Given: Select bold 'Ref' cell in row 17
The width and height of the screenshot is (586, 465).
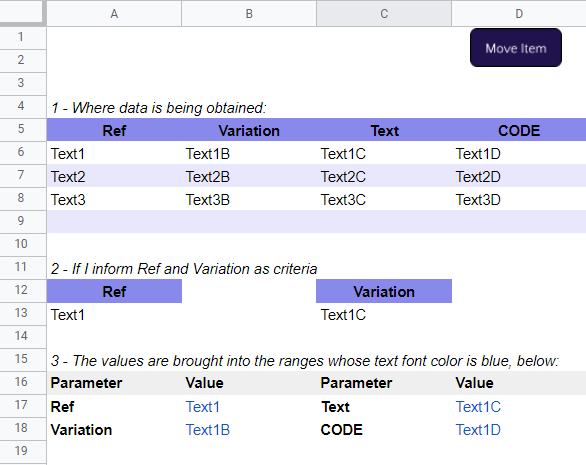Looking at the screenshot, I should pos(114,406).
